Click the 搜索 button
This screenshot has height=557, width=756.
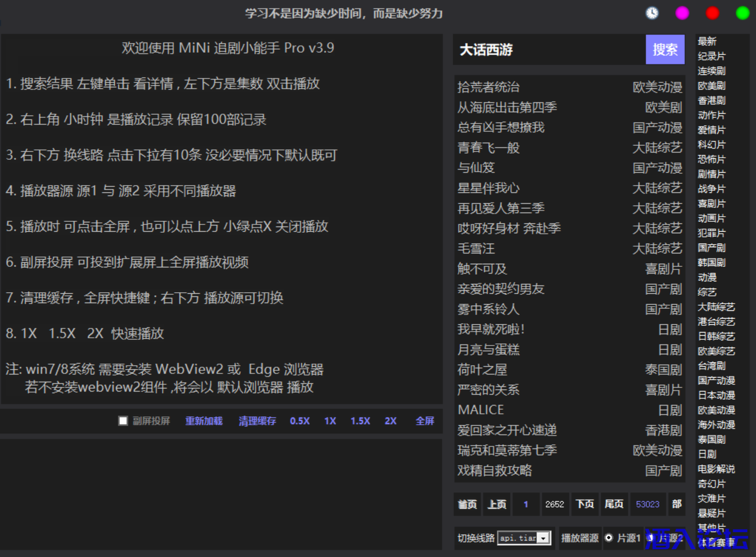click(x=665, y=50)
